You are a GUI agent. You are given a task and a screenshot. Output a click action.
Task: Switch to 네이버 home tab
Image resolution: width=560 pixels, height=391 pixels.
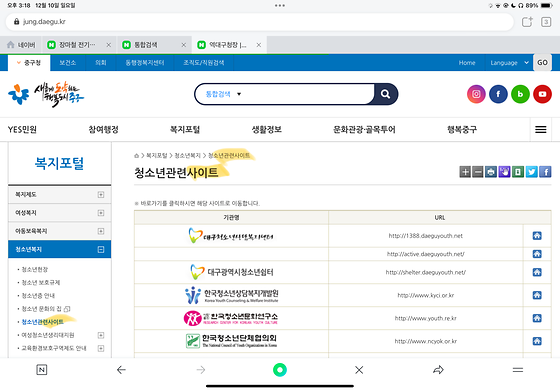[x=21, y=45]
